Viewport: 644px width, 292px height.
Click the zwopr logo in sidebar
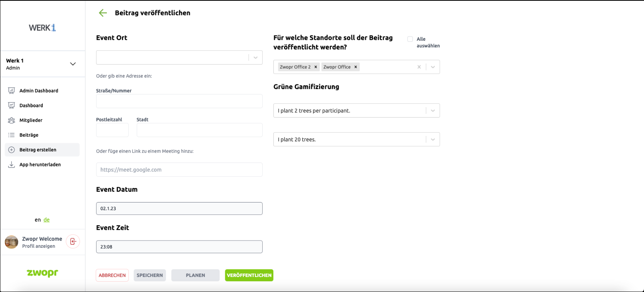click(x=42, y=273)
